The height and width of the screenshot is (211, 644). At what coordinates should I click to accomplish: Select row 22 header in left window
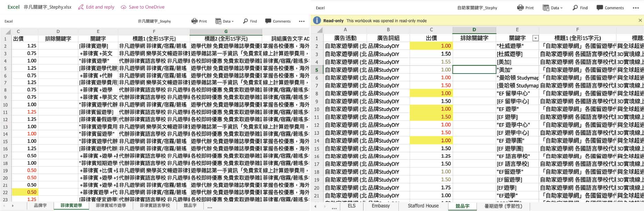pyautogui.click(x=5, y=192)
